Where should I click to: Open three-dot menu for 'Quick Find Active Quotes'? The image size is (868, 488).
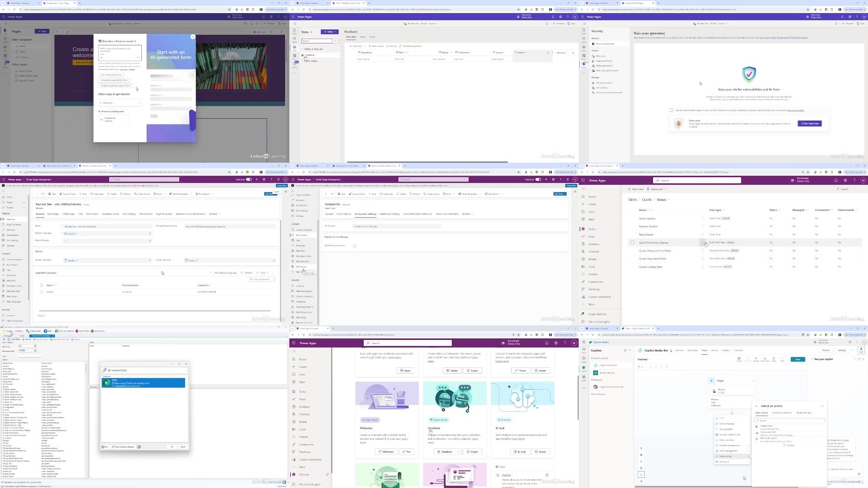pyautogui.click(x=702, y=242)
